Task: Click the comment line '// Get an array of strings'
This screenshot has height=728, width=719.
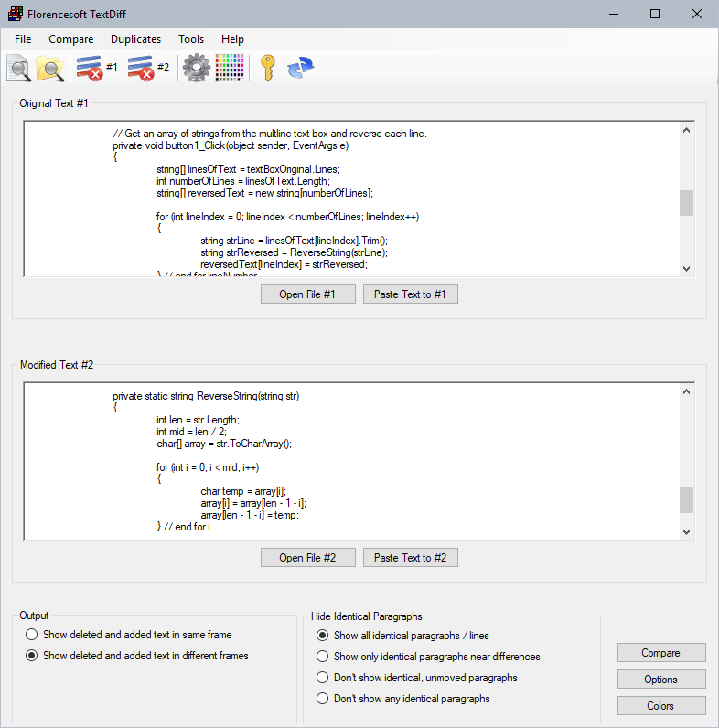Action: click(269, 134)
